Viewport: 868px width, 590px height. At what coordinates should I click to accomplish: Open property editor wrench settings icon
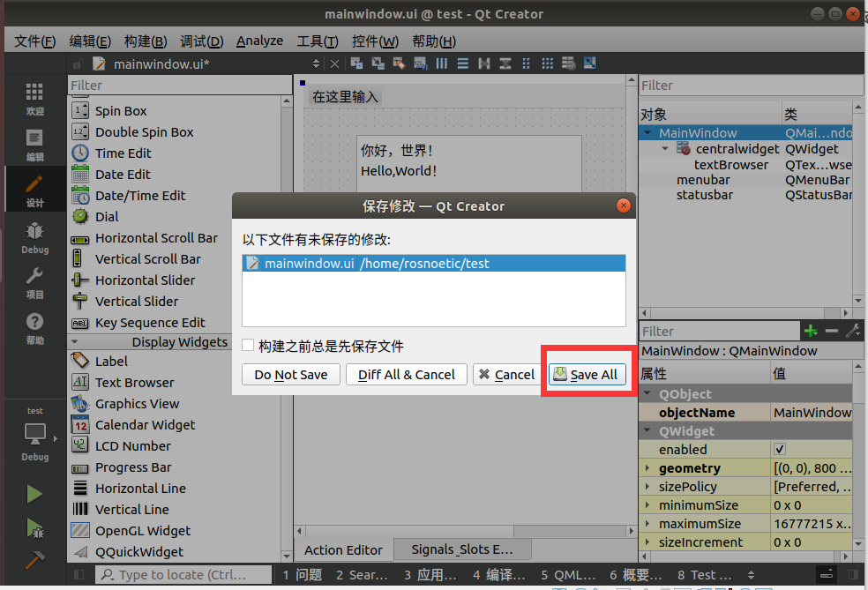852,331
